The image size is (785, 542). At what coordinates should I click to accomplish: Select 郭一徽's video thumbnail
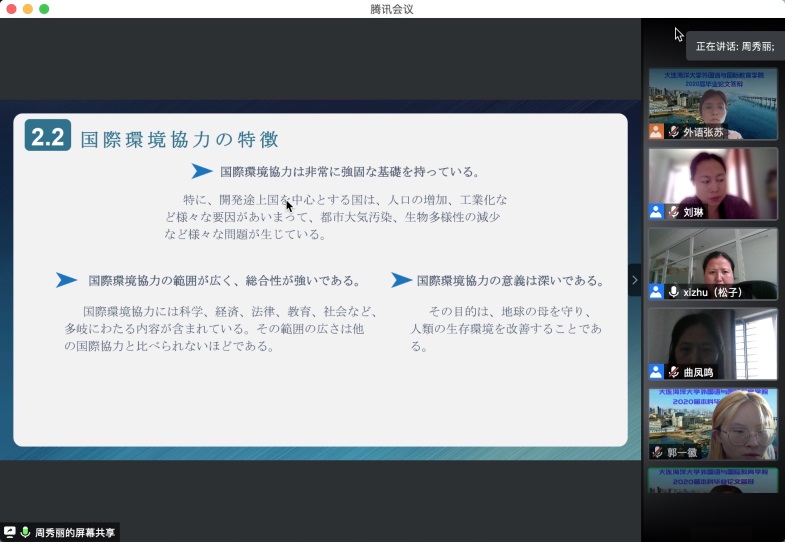click(712, 418)
